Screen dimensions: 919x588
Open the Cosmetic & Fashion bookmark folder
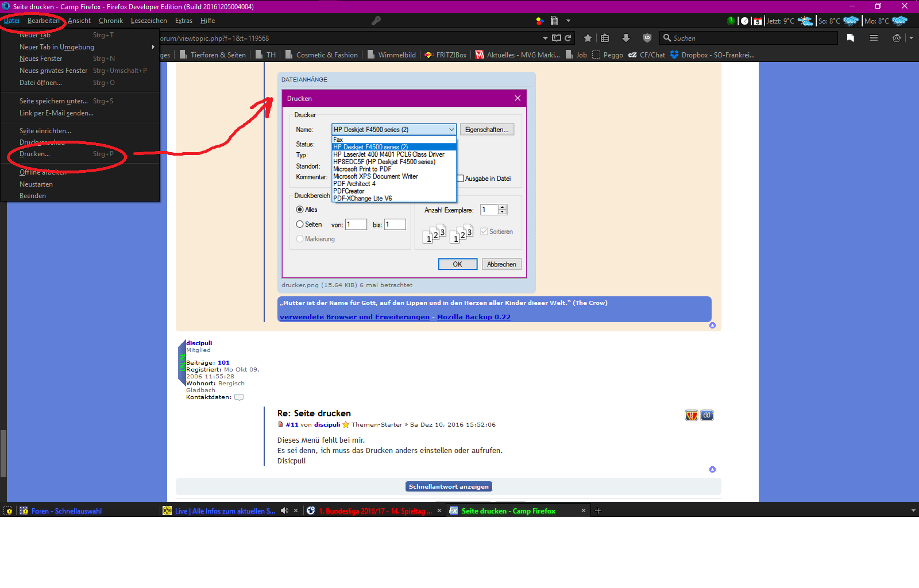click(x=322, y=55)
